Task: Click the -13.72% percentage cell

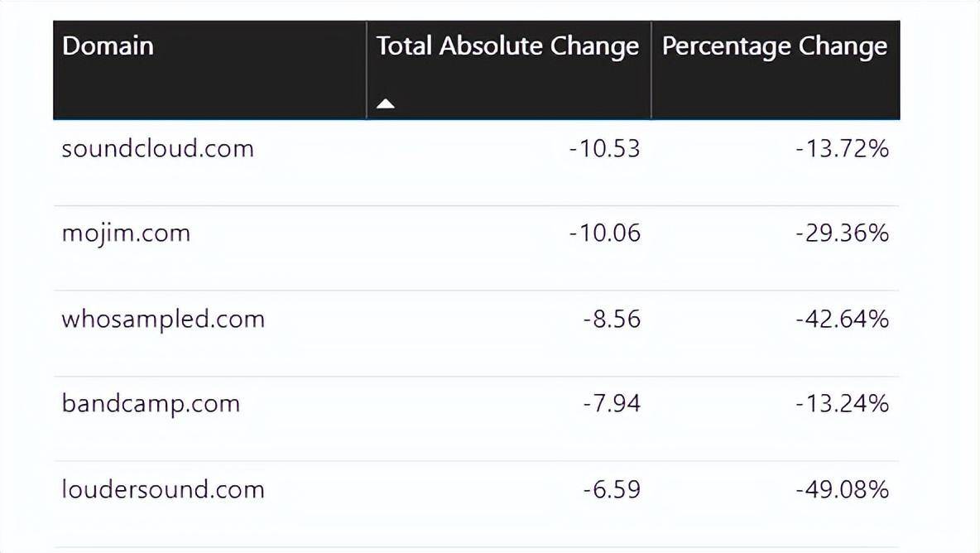Action: [x=842, y=149]
